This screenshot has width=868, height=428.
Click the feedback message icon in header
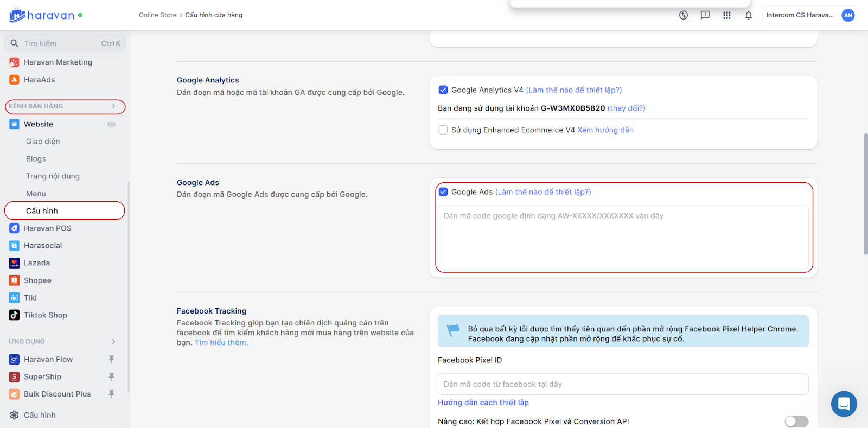[705, 15]
